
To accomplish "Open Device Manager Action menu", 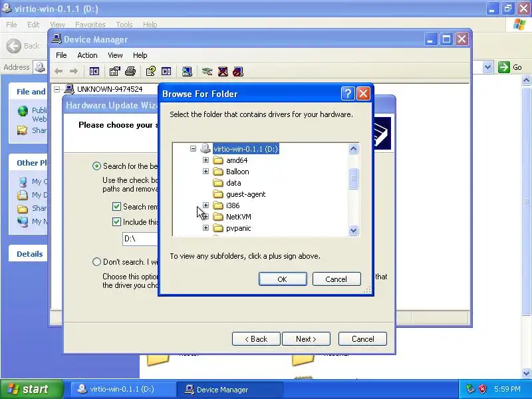I will pyautogui.click(x=87, y=55).
